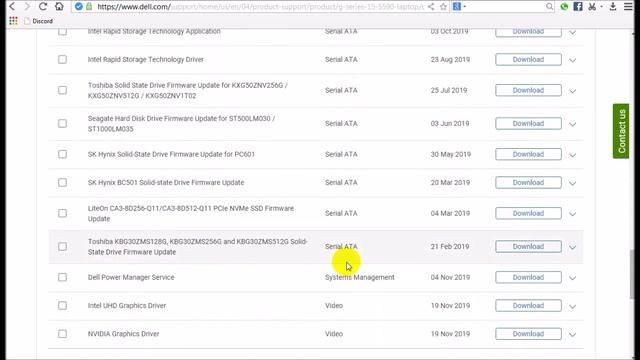Go back using the browser back arrow

click(x=12, y=6)
